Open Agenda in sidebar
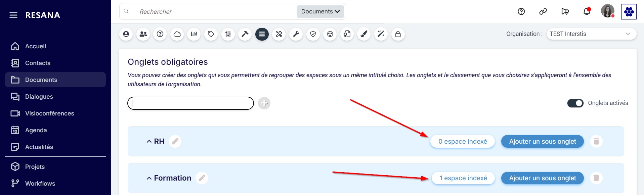The image size is (644, 195). pos(55,130)
